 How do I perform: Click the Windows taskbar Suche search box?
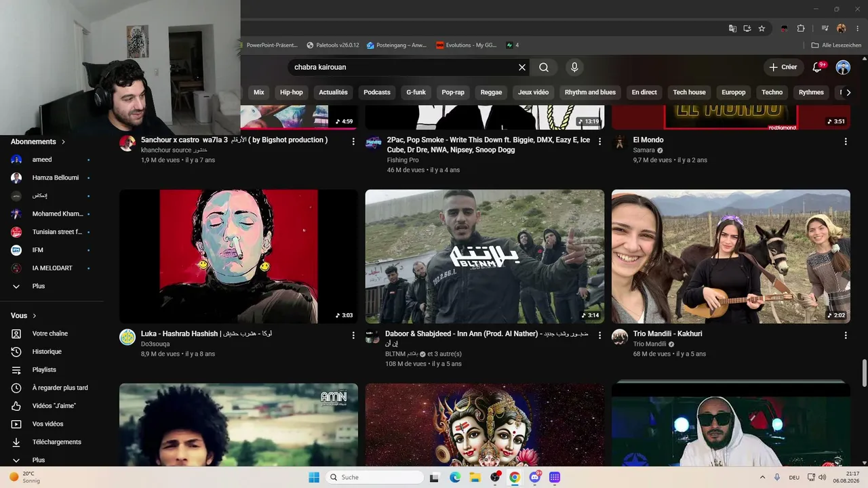click(x=374, y=477)
